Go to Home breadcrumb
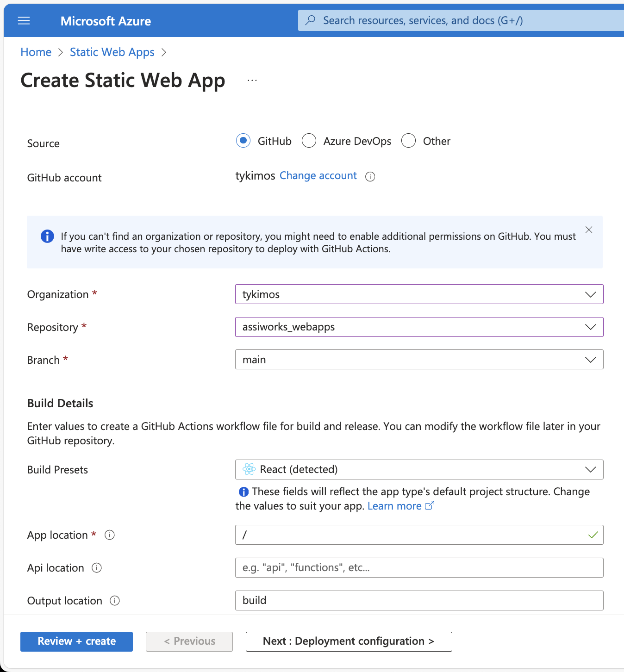This screenshot has height=672, width=624. (36, 52)
